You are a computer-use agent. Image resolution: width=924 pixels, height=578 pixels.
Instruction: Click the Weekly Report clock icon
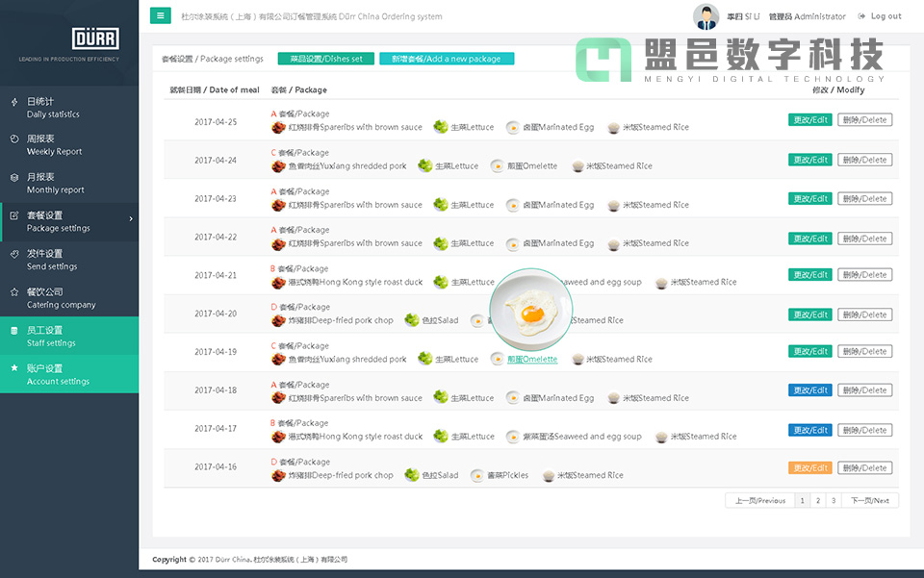coord(13,139)
